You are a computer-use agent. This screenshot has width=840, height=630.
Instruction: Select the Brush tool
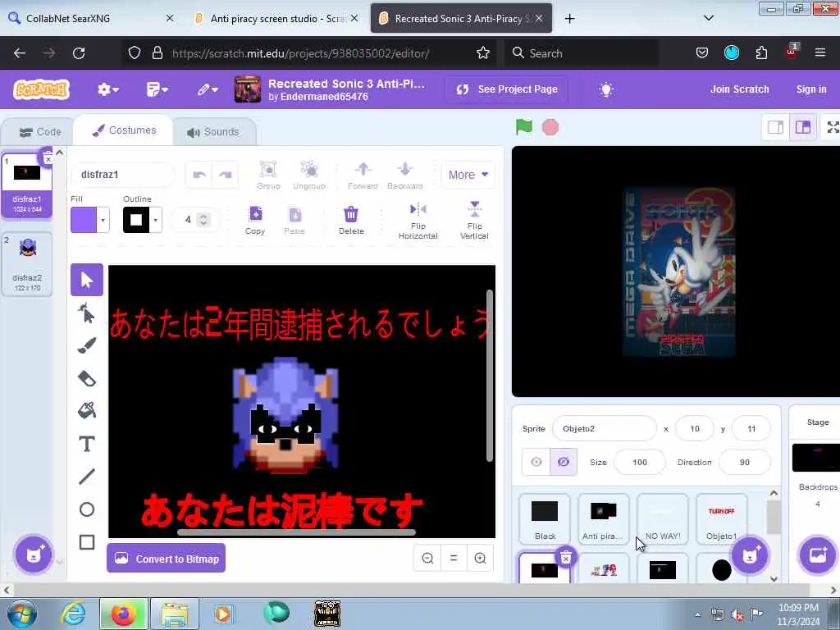[87, 345]
